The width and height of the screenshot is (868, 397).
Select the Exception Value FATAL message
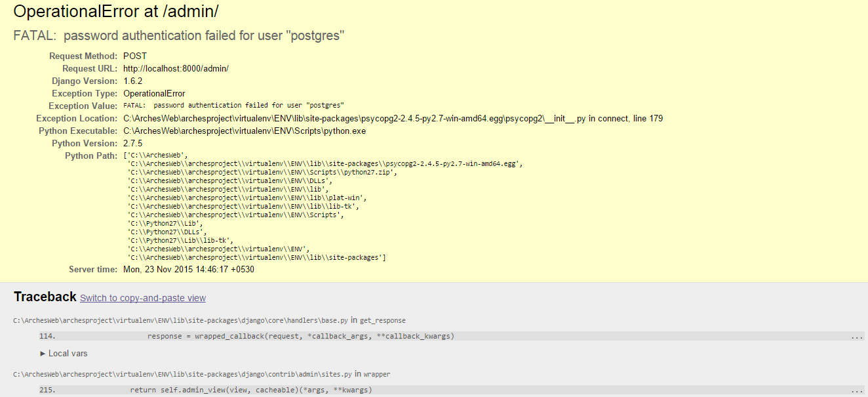(x=234, y=106)
